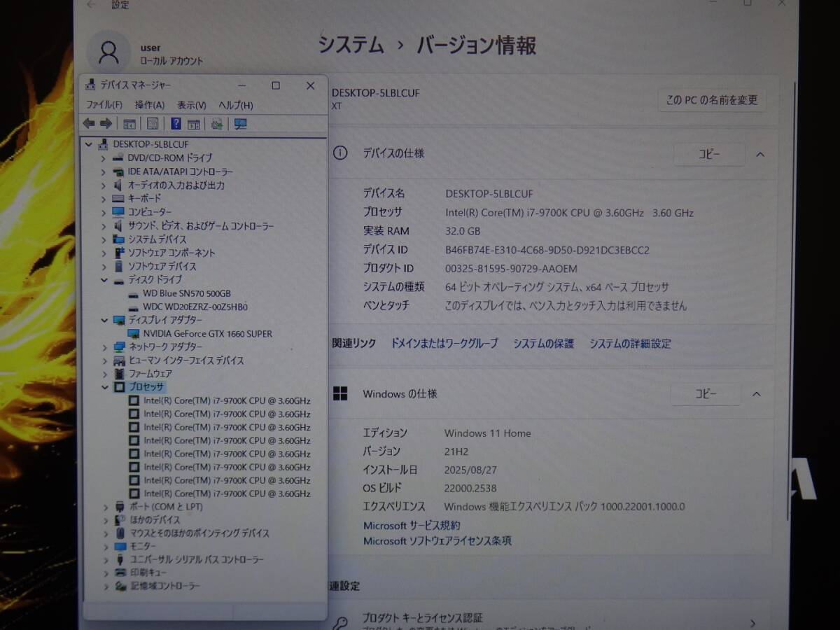Image resolution: width=840 pixels, height=630 pixels.
Task: Click the back arrow in the Settings title bar
Action: coord(90,5)
